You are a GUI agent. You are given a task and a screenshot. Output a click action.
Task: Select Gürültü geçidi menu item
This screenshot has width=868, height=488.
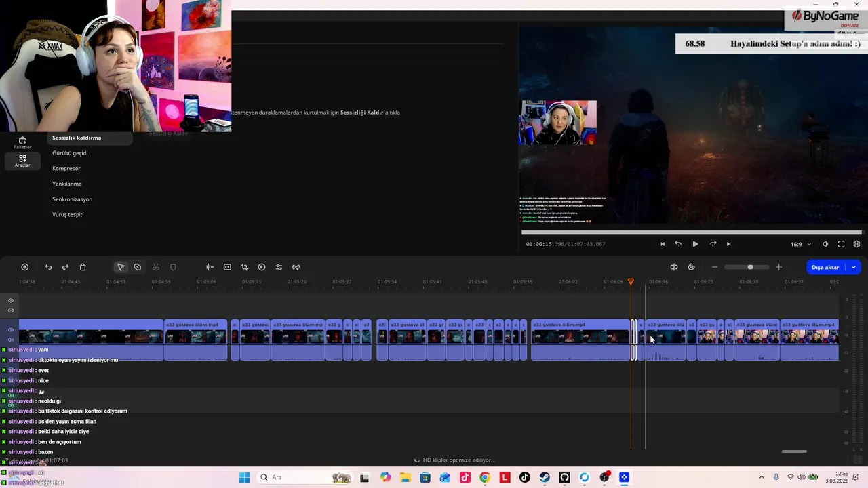point(70,153)
